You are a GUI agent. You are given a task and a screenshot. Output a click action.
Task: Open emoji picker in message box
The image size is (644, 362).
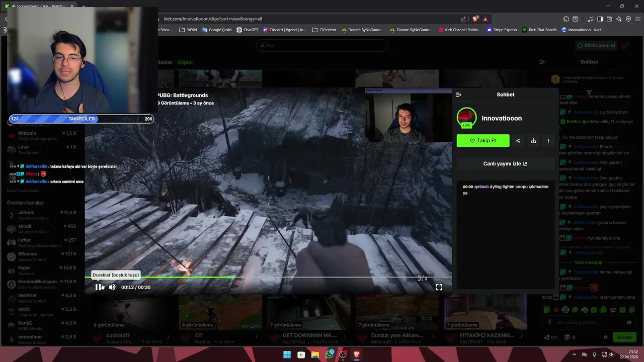pyautogui.click(x=629, y=322)
